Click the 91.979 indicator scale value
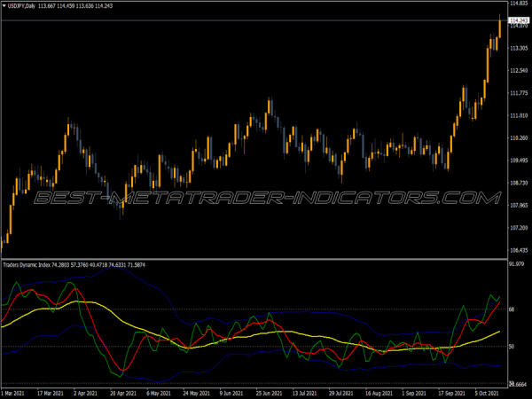532x399 pixels. (x=518, y=264)
